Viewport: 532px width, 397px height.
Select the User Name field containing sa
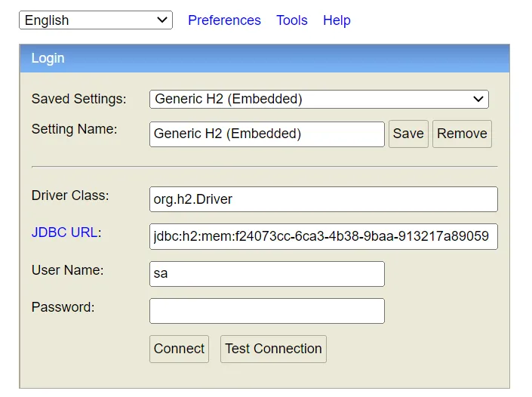(266, 274)
